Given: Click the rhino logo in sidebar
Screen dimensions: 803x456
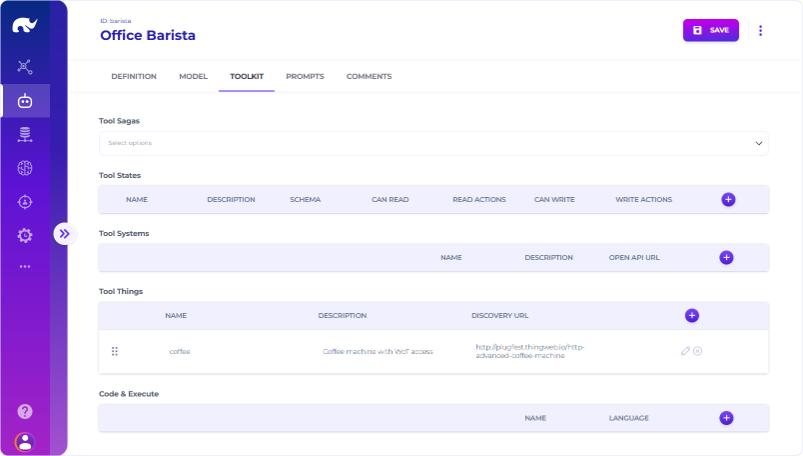Looking at the screenshot, I should coord(25,25).
